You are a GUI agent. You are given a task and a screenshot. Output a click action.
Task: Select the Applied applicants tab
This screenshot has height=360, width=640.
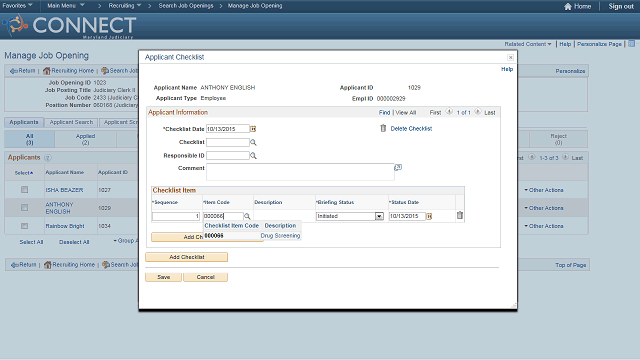point(85,139)
